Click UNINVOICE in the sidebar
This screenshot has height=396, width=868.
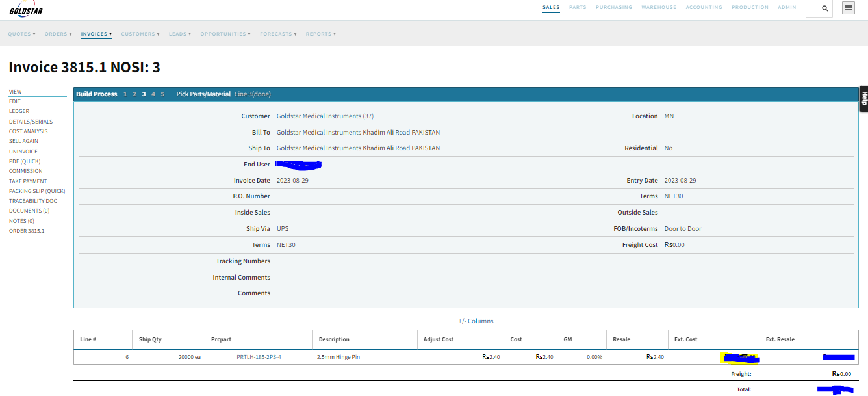click(23, 152)
